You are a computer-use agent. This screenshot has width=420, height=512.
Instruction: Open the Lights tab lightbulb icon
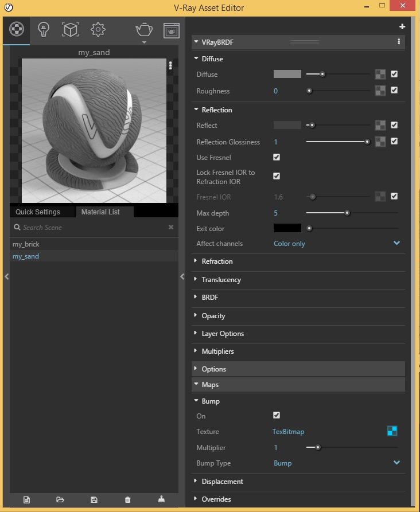click(x=44, y=30)
